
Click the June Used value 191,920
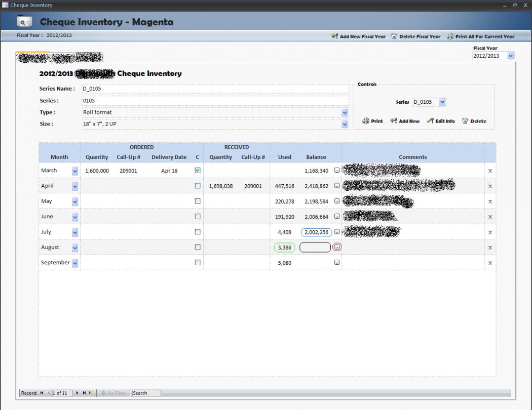tap(285, 217)
